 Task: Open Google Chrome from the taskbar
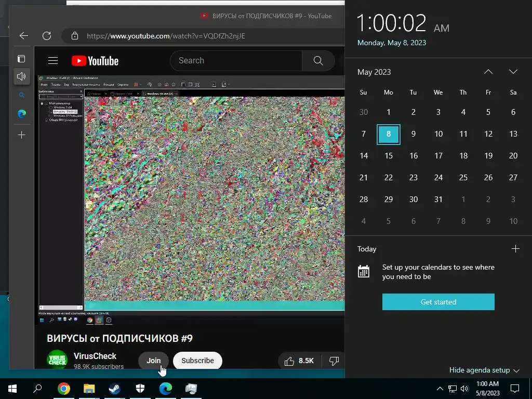64,389
